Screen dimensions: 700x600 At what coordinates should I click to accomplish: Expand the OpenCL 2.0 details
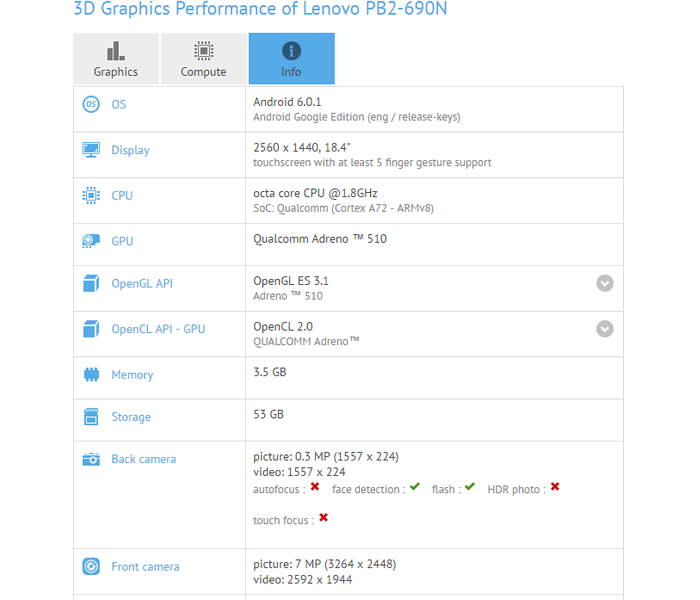[605, 329]
